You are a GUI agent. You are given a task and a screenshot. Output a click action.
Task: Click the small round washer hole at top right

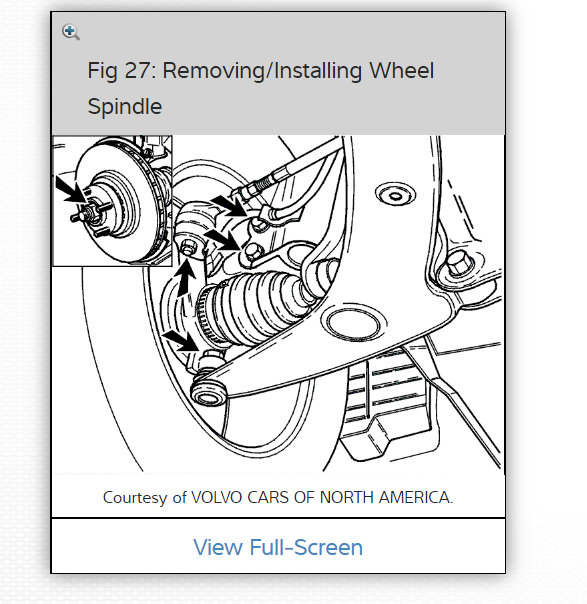(x=395, y=195)
